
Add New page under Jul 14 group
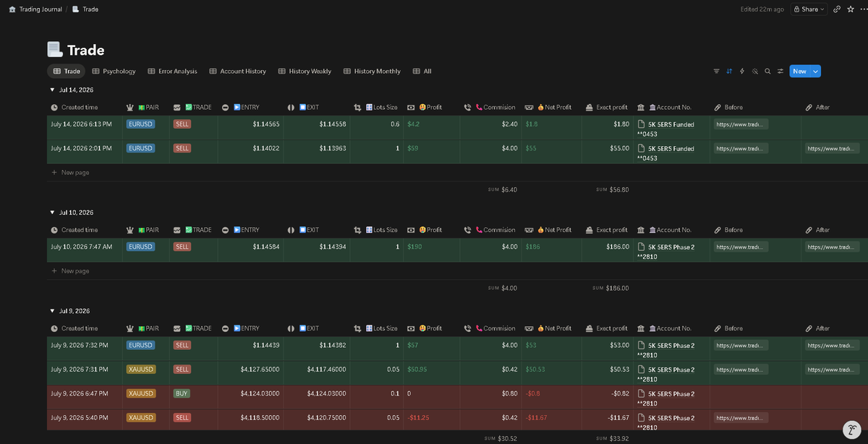point(70,173)
